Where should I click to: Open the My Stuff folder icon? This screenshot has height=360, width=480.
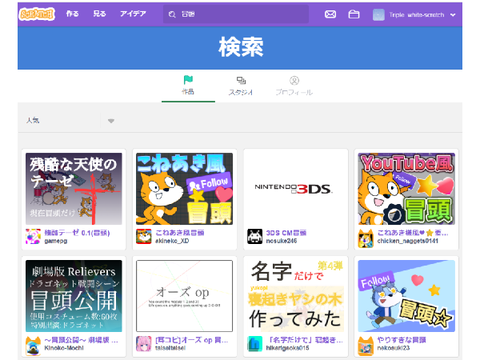pos(354,14)
